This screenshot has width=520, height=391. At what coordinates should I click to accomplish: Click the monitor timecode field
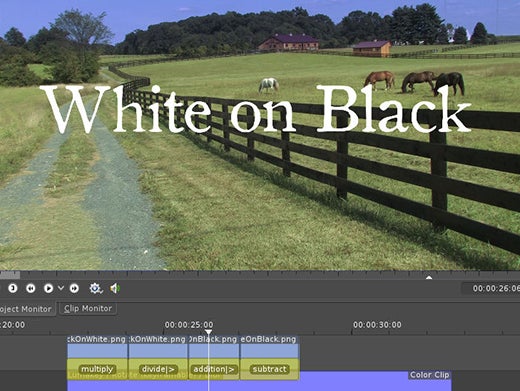(491, 288)
